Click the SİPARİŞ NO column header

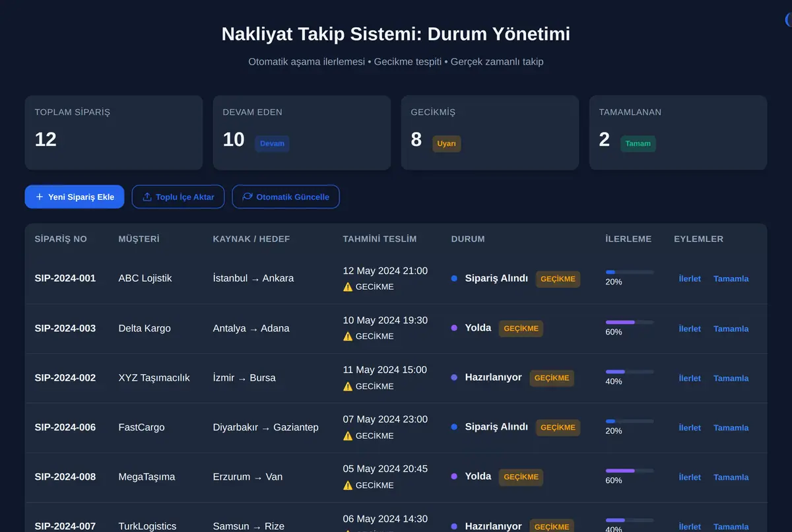pyautogui.click(x=61, y=239)
